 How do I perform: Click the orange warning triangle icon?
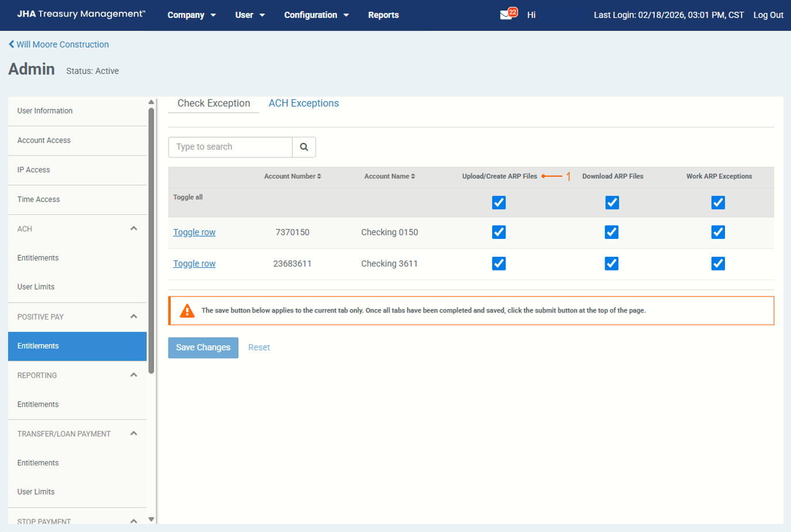(187, 311)
